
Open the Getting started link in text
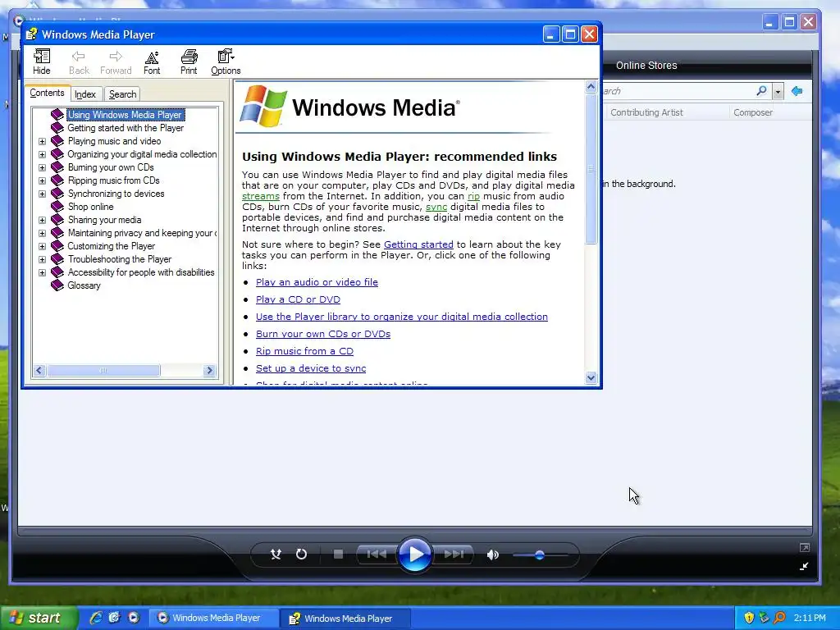tap(418, 244)
